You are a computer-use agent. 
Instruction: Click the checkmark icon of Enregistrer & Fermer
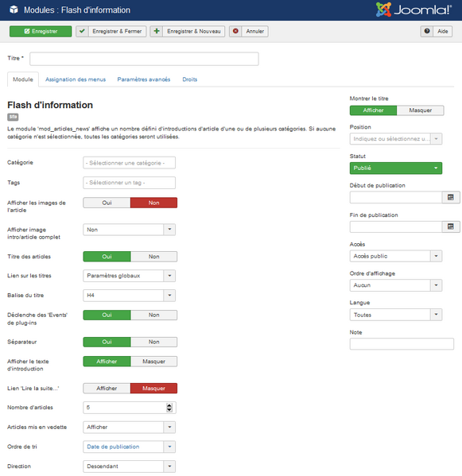[82, 31]
